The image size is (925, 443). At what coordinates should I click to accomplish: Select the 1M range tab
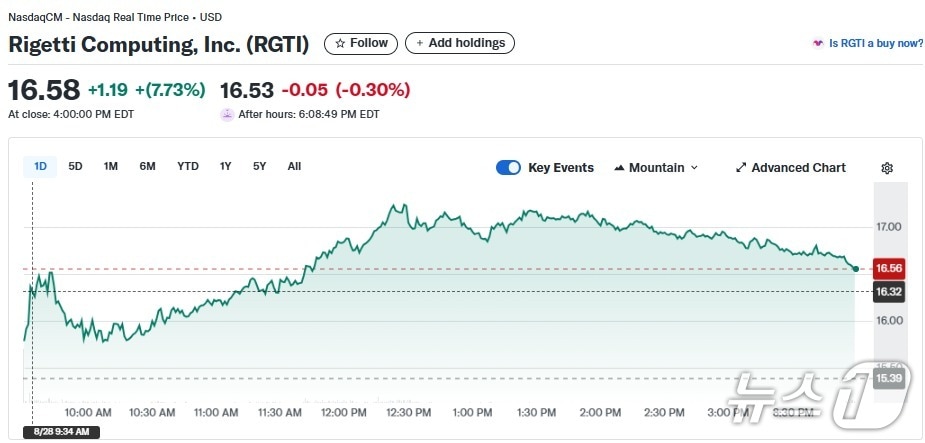[x=111, y=166]
